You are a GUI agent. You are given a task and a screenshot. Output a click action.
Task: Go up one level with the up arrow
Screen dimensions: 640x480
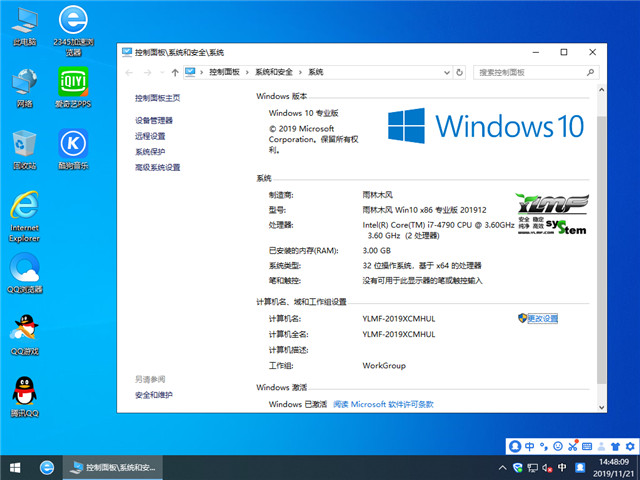pos(175,73)
